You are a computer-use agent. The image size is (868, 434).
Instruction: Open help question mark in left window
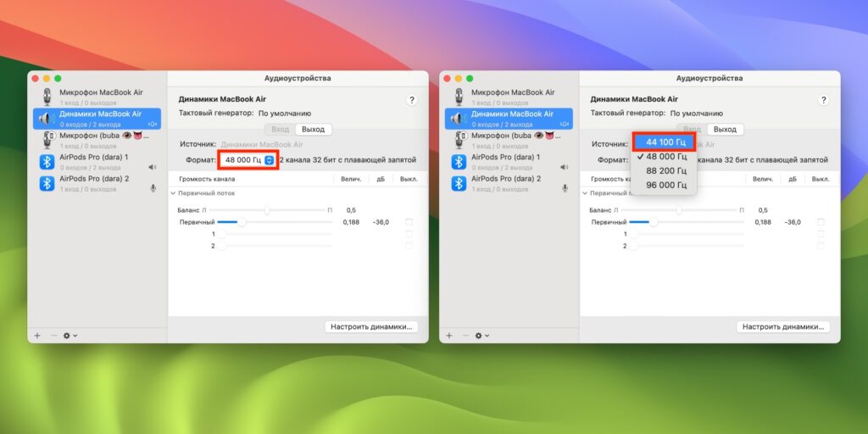point(411,100)
